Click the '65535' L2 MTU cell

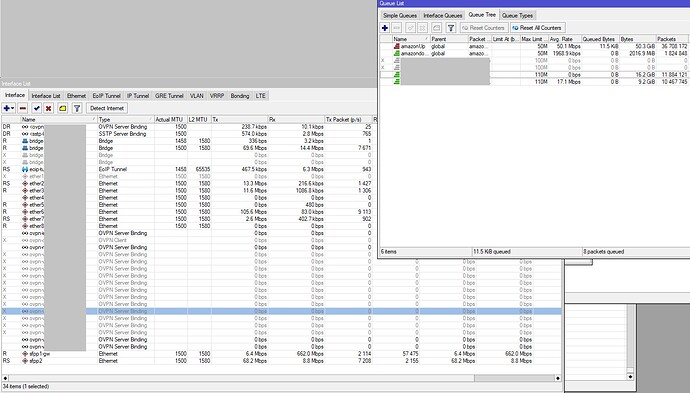click(x=203, y=169)
